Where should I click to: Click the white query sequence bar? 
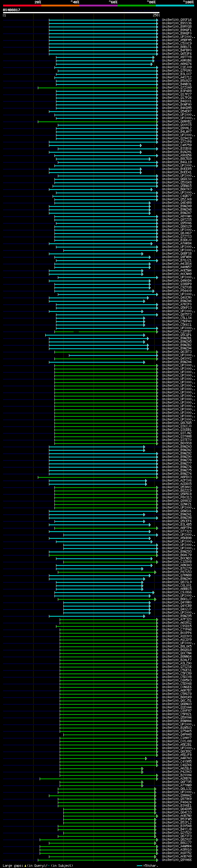click(x=81, y=13)
